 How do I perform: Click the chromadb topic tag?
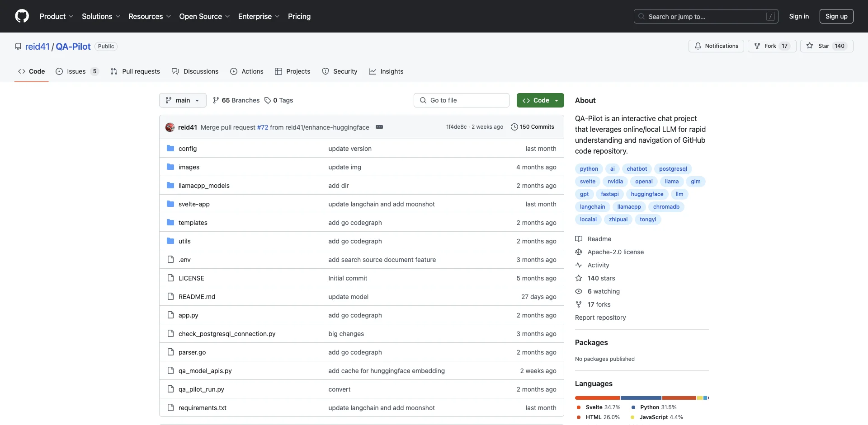666,207
